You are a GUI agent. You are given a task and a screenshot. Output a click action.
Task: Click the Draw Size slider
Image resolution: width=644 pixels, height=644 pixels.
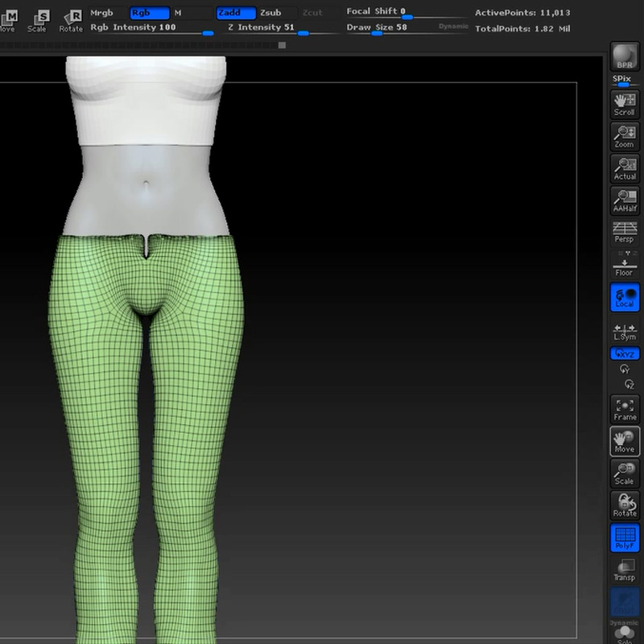click(x=407, y=28)
